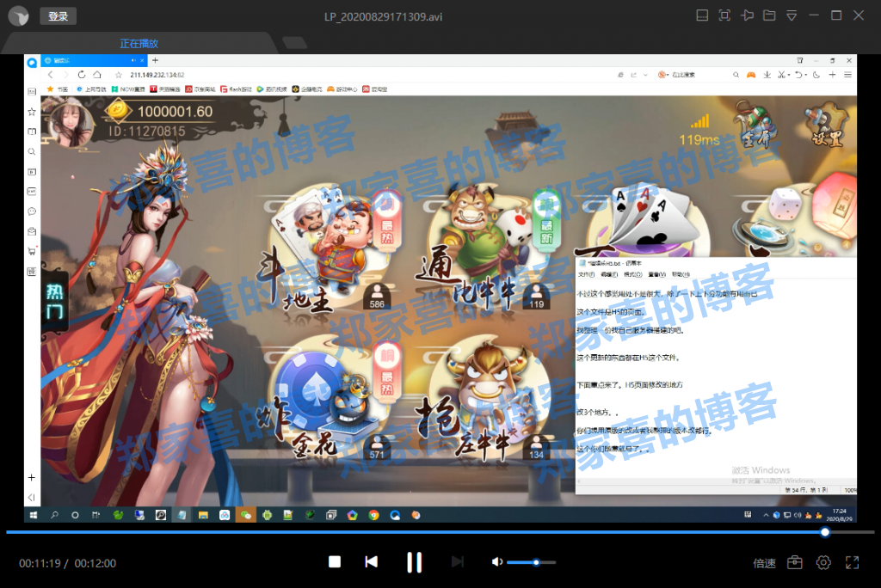Image resolution: width=881 pixels, height=588 pixels.
Task: Enter fullscreen mode in the player
Action: [x=853, y=562]
